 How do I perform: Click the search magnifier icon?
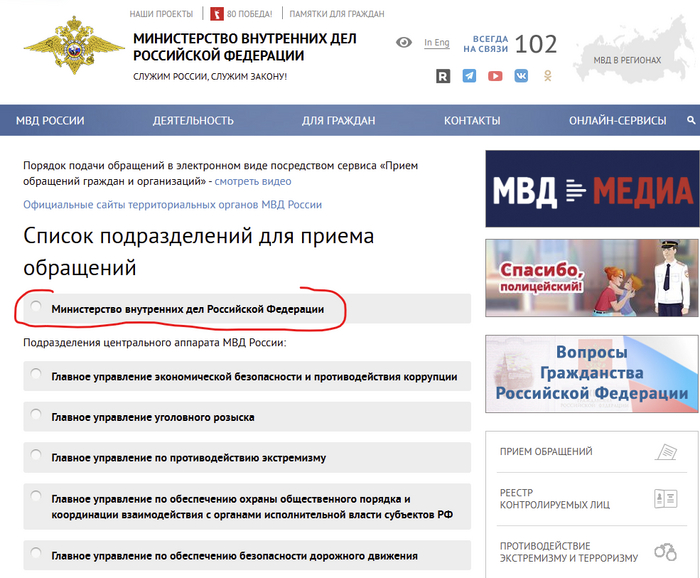coord(691,120)
